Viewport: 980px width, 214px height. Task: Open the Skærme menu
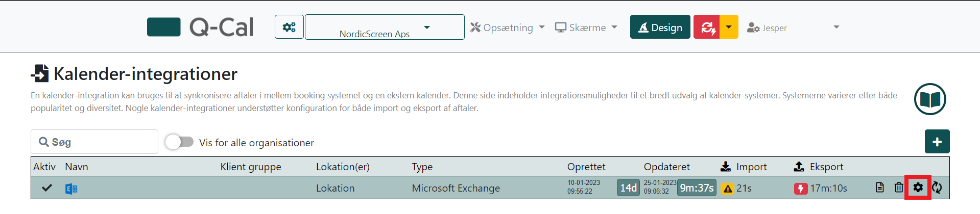point(586,28)
